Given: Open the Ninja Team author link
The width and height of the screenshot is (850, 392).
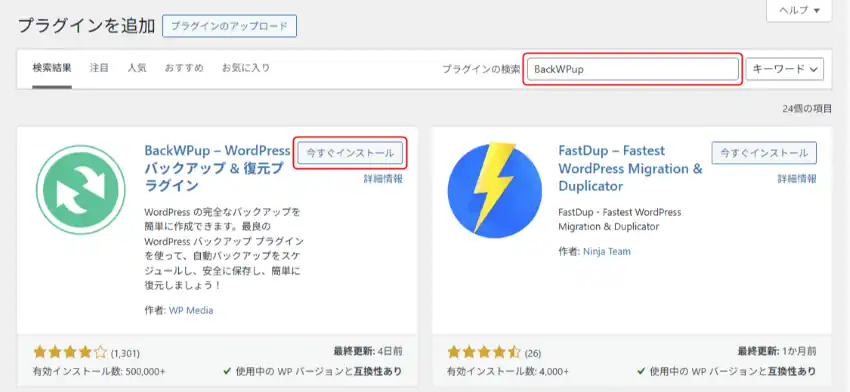Looking at the screenshot, I should pyautogui.click(x=607, y=252).
